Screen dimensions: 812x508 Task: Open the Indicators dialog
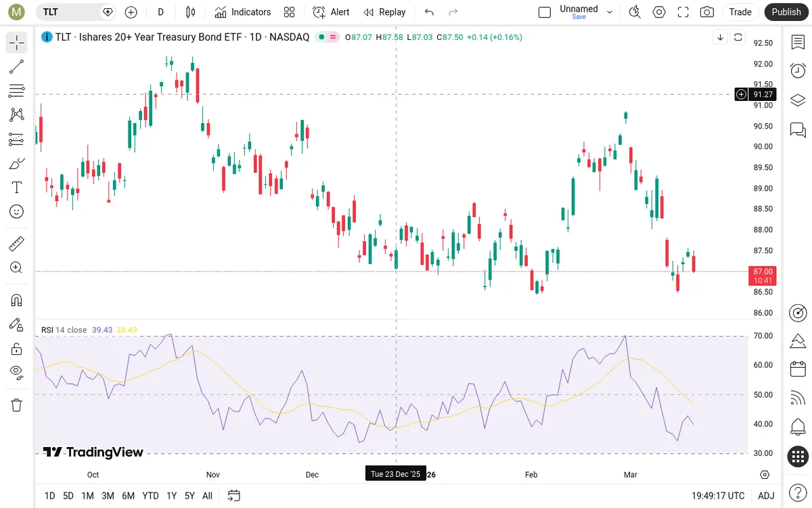point(243,12)
